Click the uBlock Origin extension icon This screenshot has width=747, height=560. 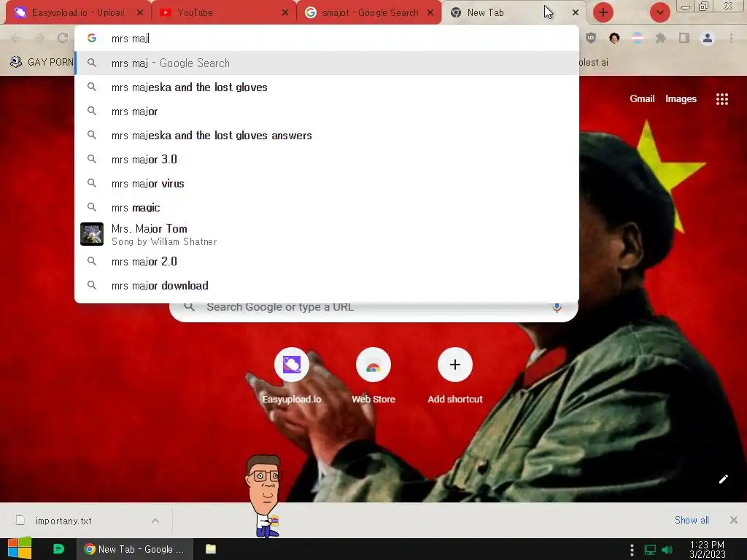tap(591, 38)
